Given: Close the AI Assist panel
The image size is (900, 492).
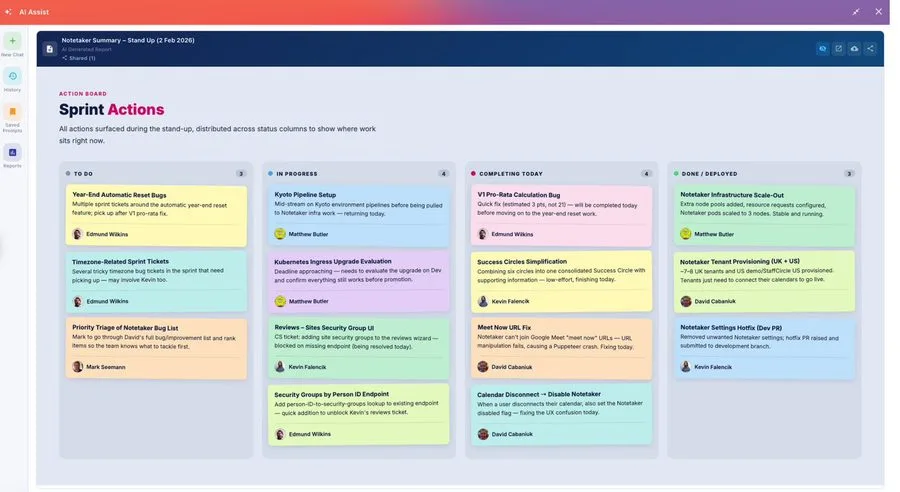Looking at the screenshot, I should pyautogui.click(x=878, y=11).
